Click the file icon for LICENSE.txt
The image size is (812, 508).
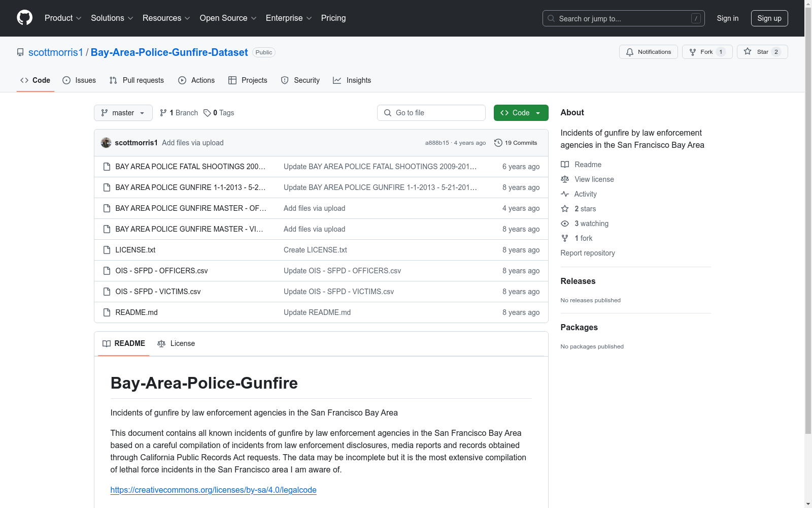pos(107,250)
